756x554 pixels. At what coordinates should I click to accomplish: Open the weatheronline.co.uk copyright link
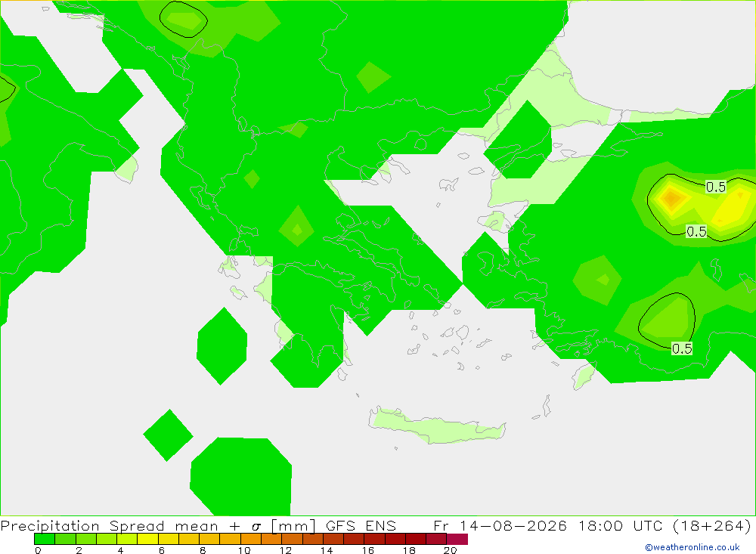(x=692, y=547)
